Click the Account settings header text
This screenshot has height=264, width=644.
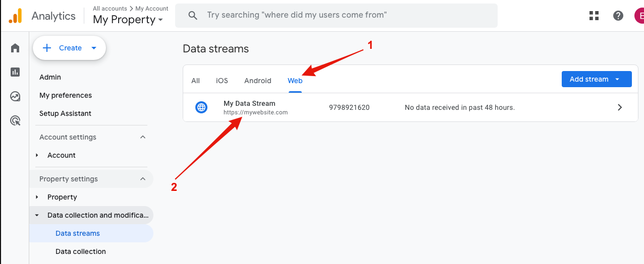pyautogui.click(x=68, y=137)
